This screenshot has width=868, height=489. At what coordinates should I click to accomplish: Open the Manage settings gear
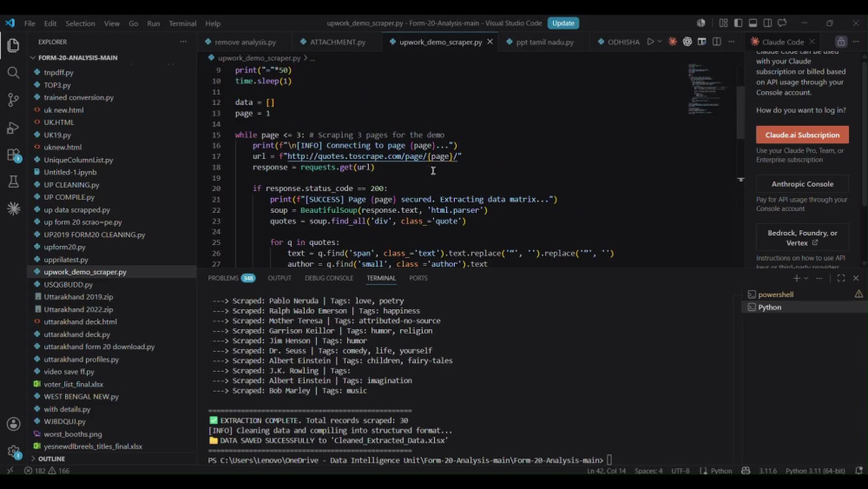point(13,452)
